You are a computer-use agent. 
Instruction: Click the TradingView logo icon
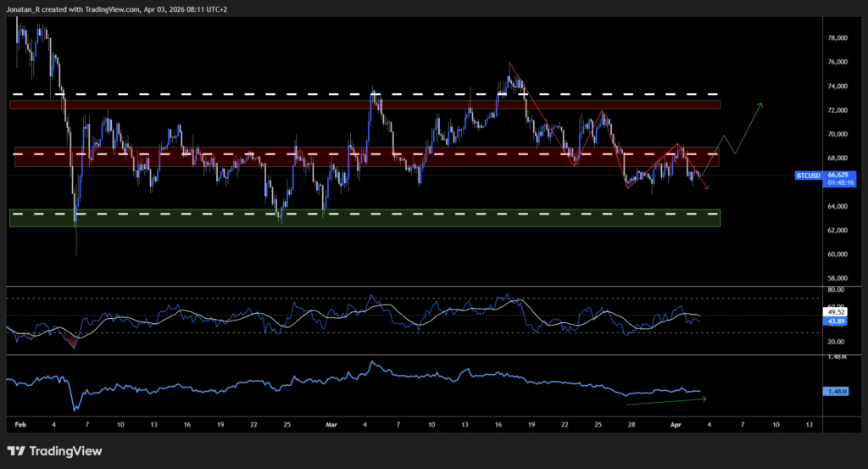click(18, 451)
